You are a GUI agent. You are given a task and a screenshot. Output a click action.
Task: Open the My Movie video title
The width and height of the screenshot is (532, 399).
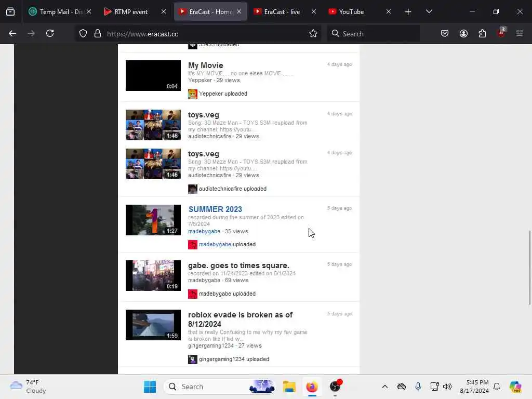pos(206,65)
